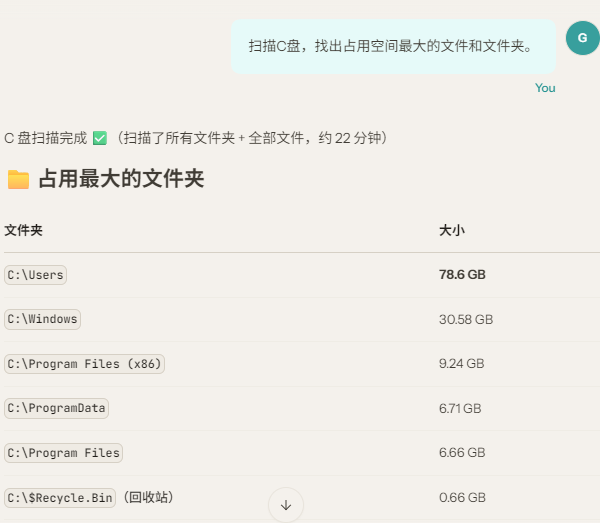The width and height of the screenshot is (600, 523).
Task: Click the G user avatar
Action: point(582,38)
